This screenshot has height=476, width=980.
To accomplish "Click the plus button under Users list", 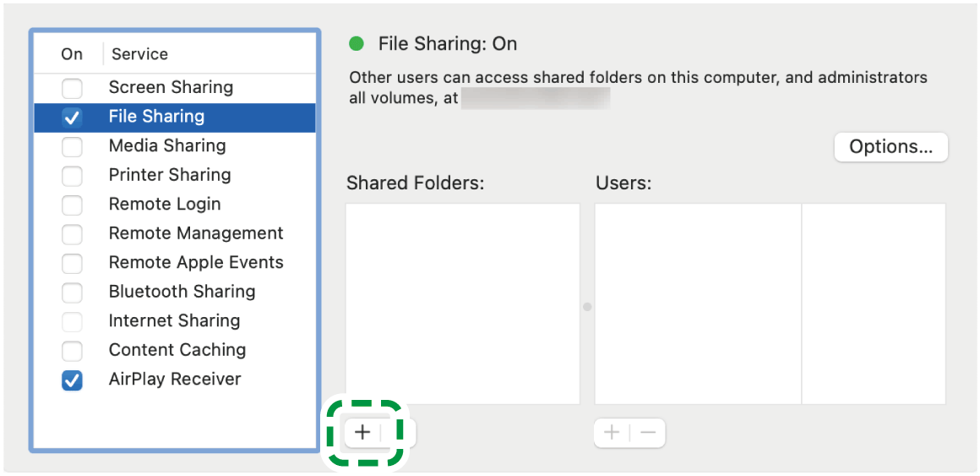I will tap(612, 433).
